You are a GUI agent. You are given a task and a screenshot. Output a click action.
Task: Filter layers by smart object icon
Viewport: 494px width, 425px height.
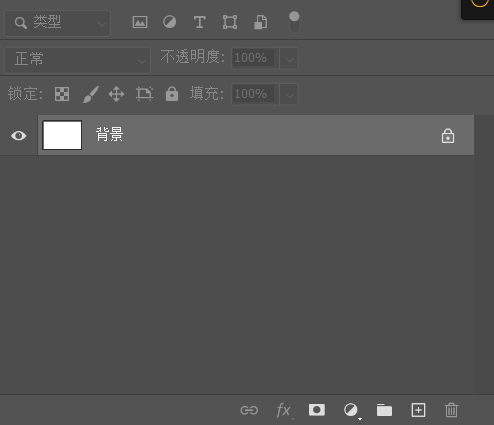(261, 22)
